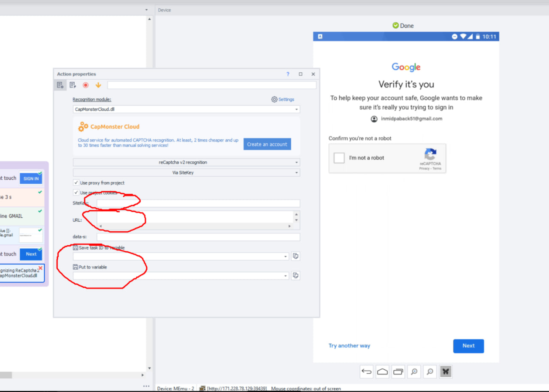Open the first tab icon in Action properties
This screenshot has height=392, width=549.
(60, 85)
